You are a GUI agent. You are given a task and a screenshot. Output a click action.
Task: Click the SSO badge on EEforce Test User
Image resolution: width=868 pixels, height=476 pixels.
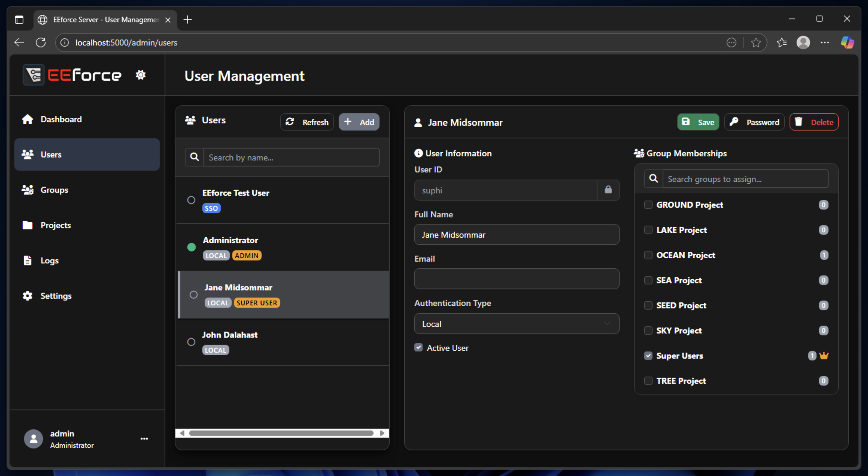[211, 208]
